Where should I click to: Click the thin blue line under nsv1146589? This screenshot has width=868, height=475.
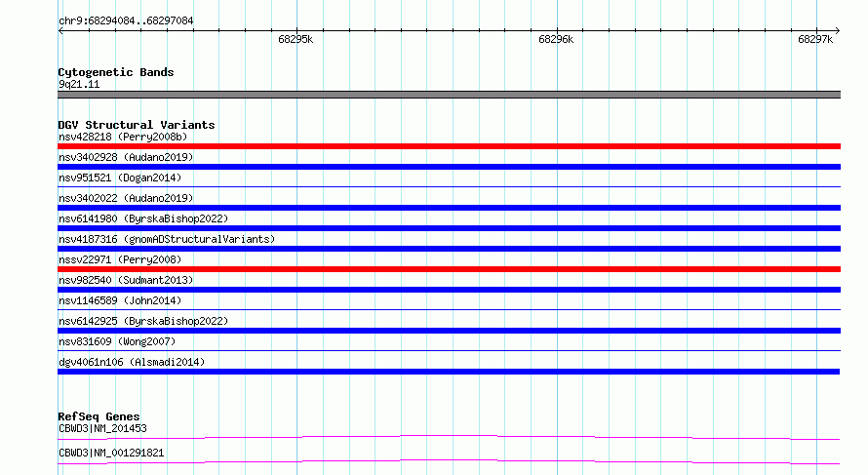[x=449, y=310]
